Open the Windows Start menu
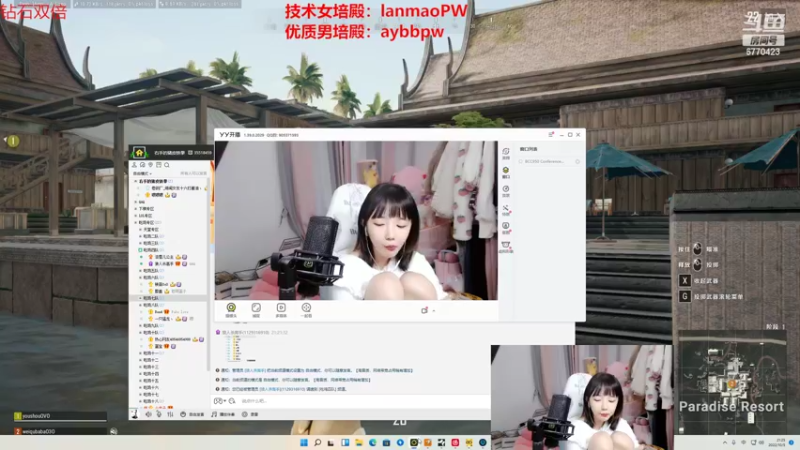 click(304, 442)
